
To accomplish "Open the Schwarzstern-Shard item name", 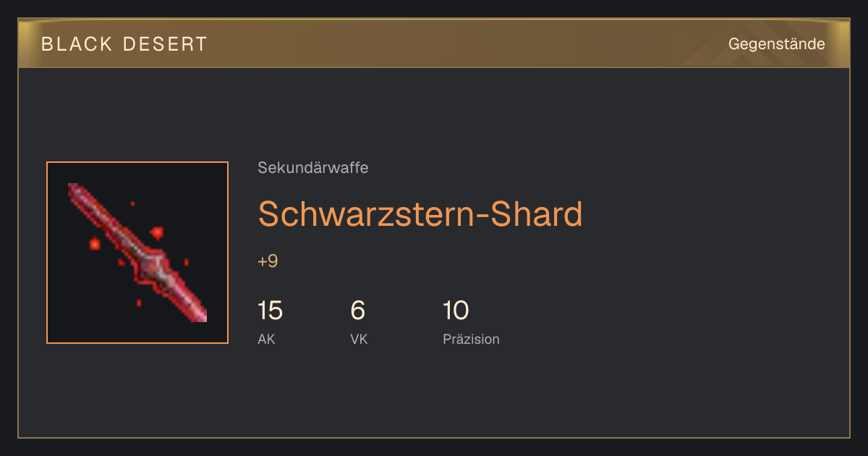I will coord(420,214).
